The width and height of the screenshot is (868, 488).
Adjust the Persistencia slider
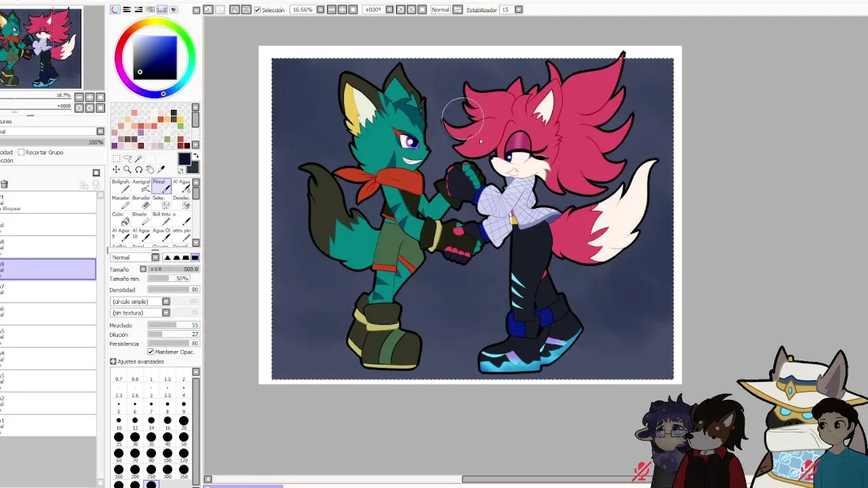[173, 344]
